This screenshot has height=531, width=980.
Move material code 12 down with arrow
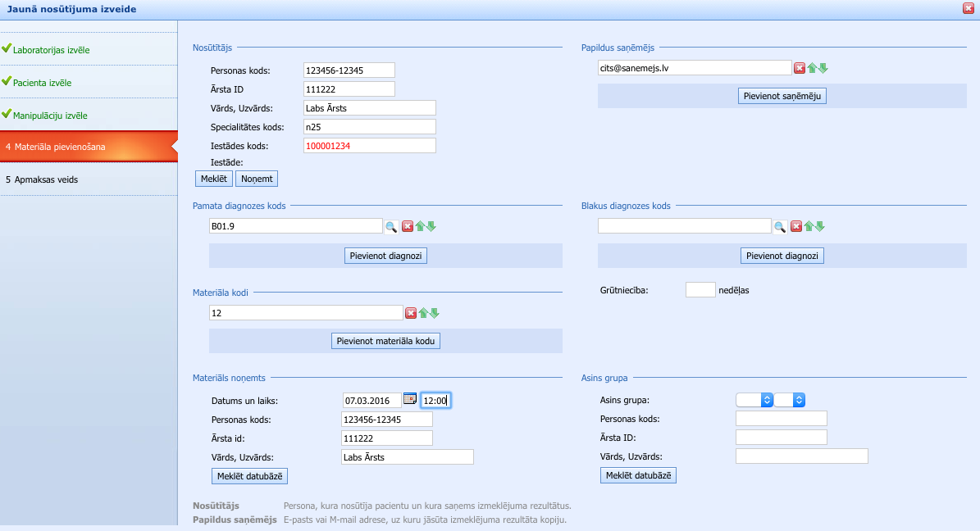pyautogui.click(x=435, y=313)
